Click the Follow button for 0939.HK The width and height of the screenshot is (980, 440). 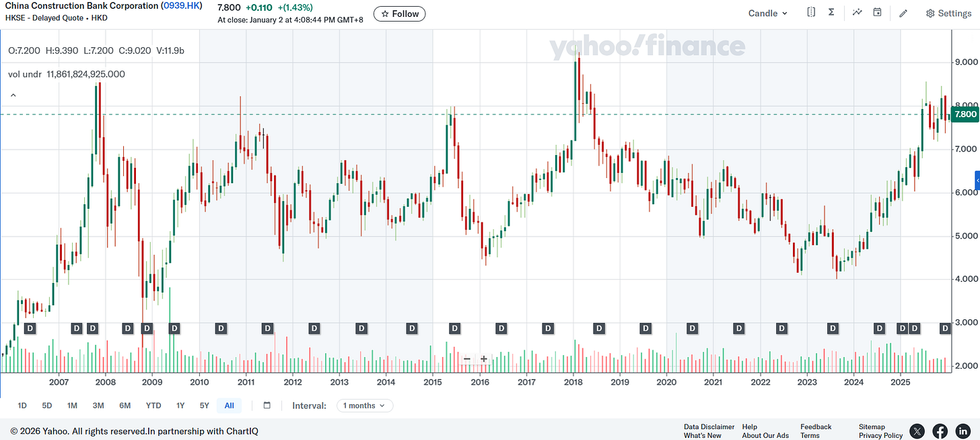click(x=399, y=13)
